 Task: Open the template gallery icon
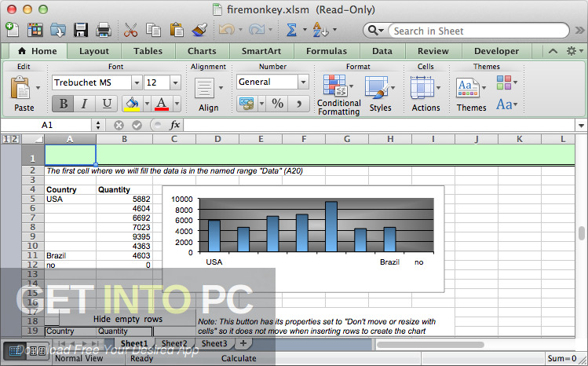pos(35,30)
